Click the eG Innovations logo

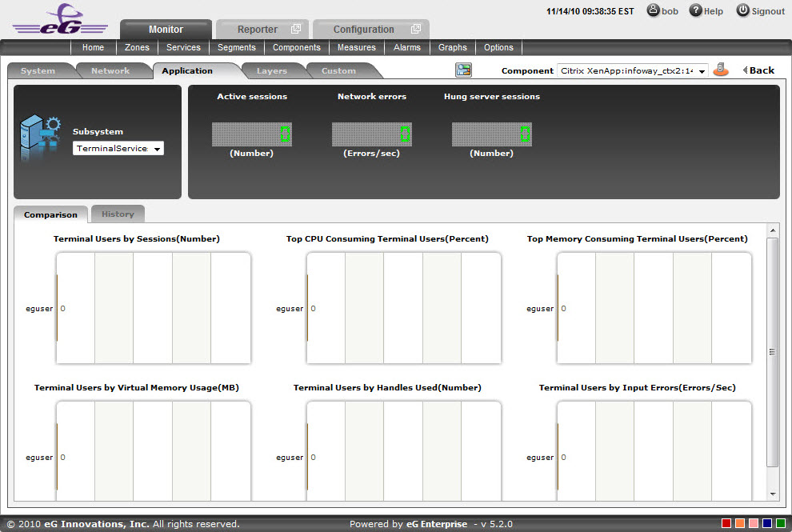click(x=60, y=20)
